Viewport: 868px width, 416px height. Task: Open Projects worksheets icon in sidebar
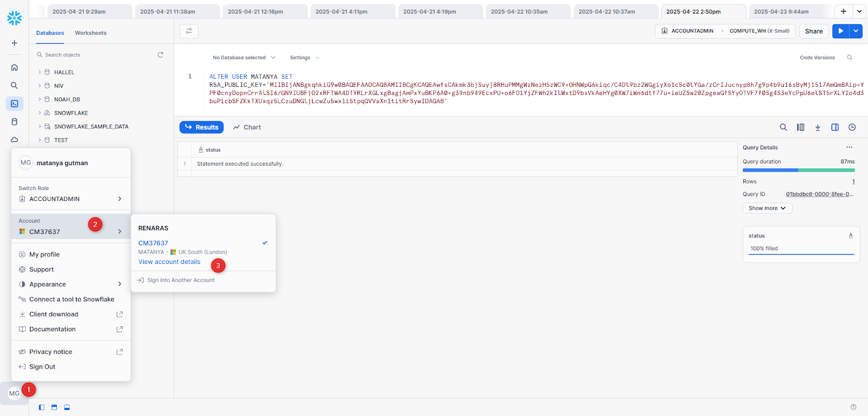point(14,103)
